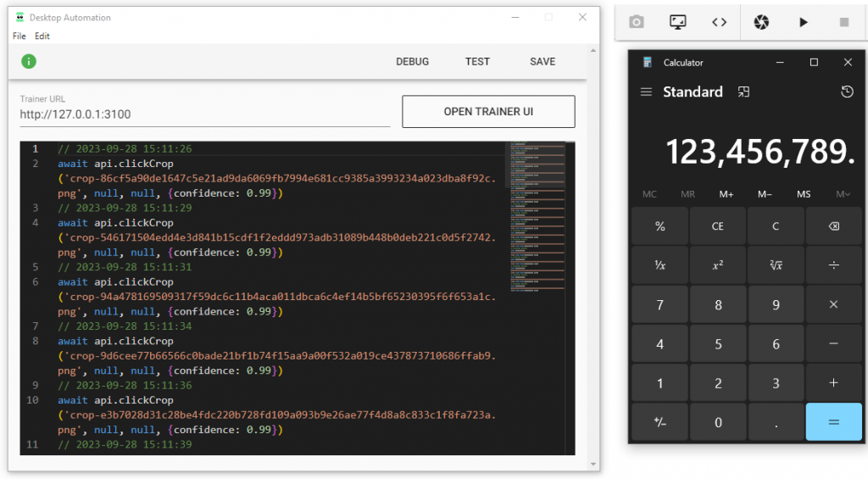Open Calculator history icon
868x479 pixels.
tap(847, 92)
